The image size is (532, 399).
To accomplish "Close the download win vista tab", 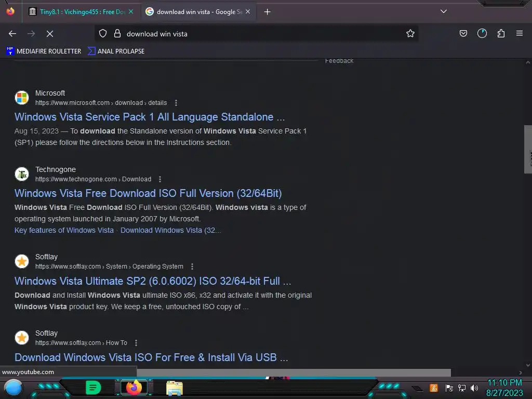I will [248, 12].
